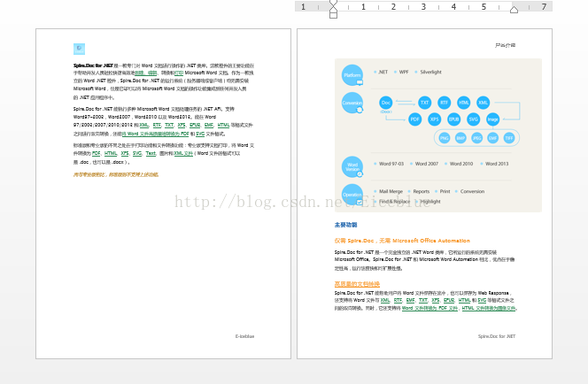Click the HTML circle in the conversion diagram

(x=463, y=103)
